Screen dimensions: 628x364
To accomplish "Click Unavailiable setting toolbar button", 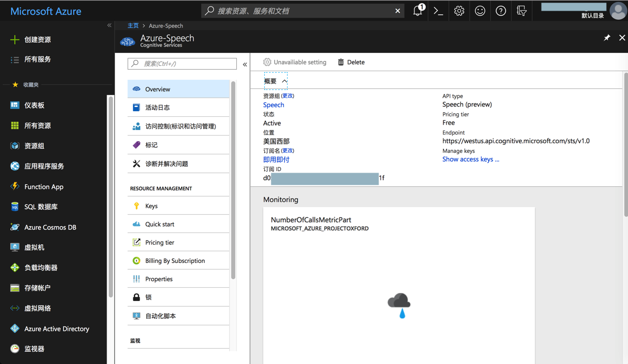I will 295,62.
